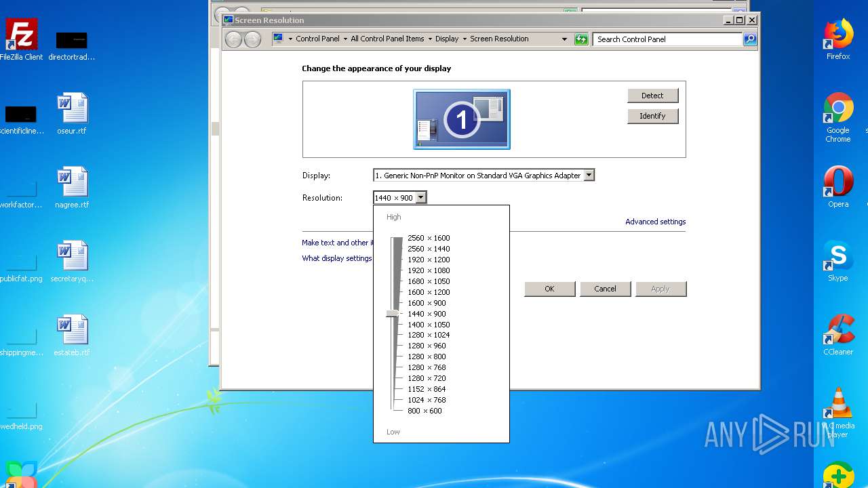Image resolution: width=868 pixels, height=488 pixels.
Task: Expand the Display breadcrumb arrow
Action: click(465, 39)
